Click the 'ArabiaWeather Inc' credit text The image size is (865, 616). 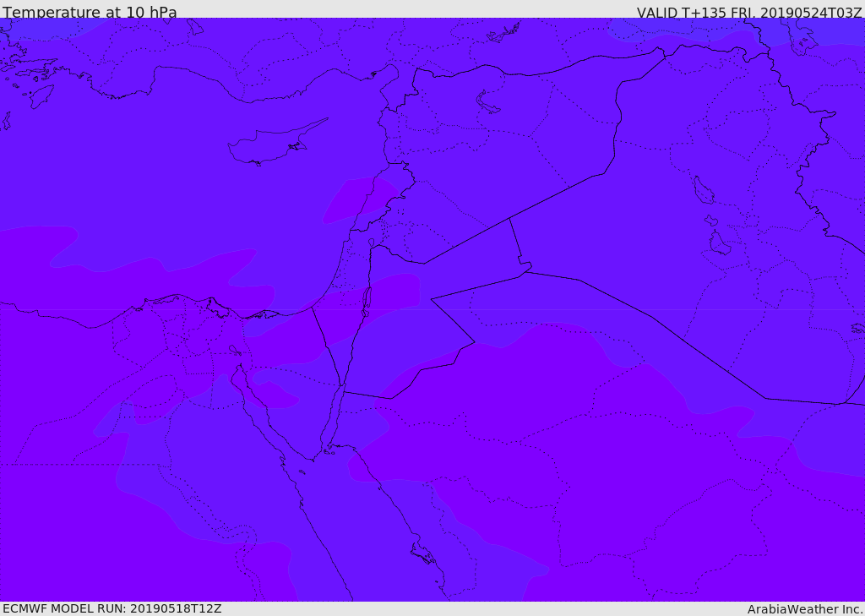tap(804, 609)
